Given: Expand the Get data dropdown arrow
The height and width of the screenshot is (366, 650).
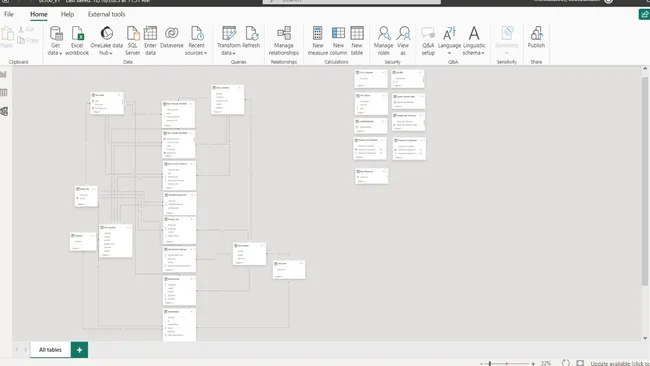Looking at the screenshot, I should click(x=61, y=53).
